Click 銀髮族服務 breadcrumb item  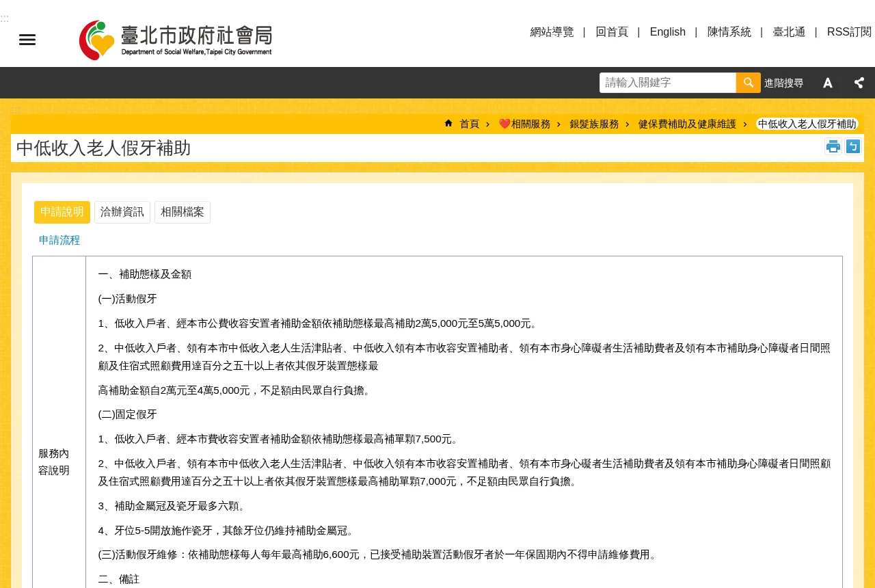(595, 124)
